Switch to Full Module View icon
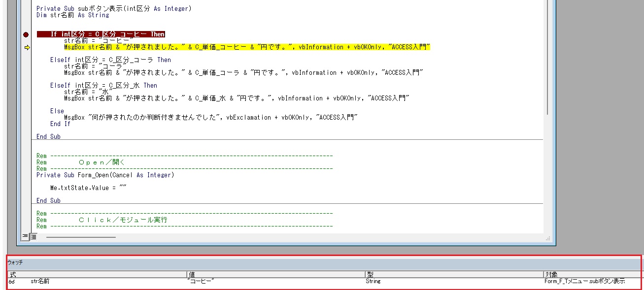 pyautogui.click(x=33, y=237)
